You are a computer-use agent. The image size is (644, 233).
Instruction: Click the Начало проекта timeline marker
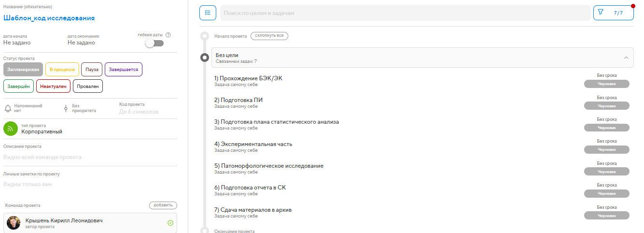click(205, 36)
